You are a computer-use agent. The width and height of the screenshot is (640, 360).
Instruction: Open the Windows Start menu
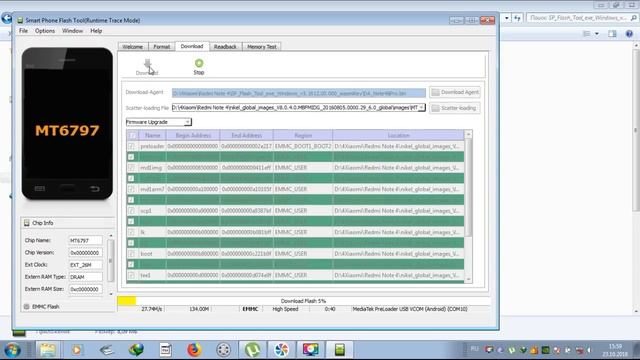point(12,350)
